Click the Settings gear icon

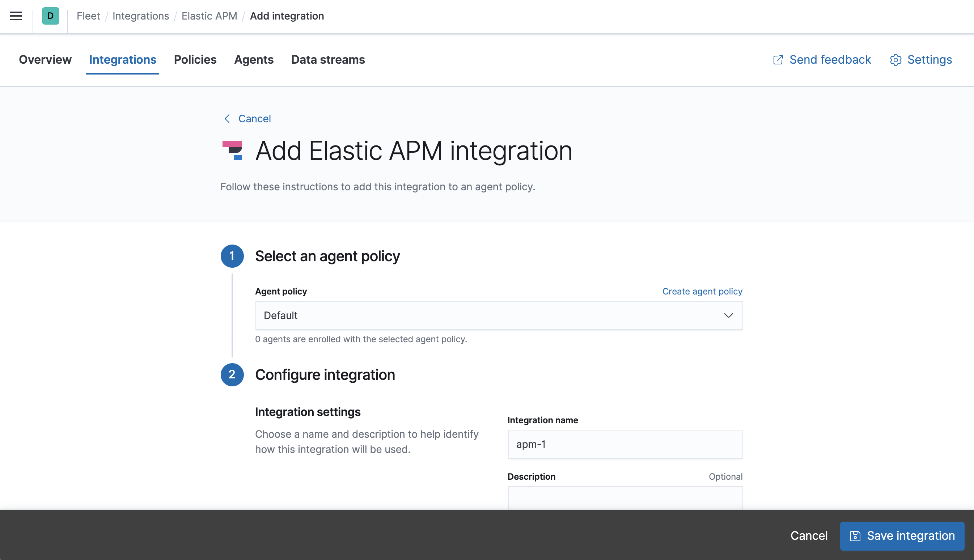(896, 60)
